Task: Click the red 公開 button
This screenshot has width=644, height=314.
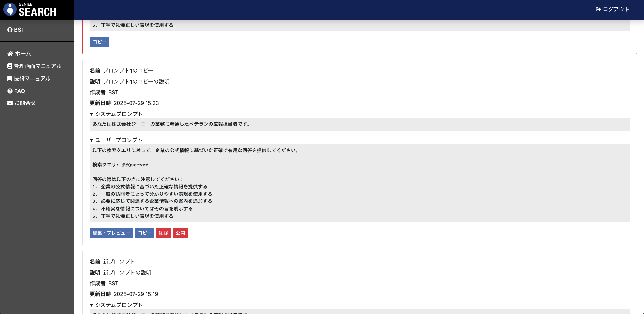Action: tap(180, 233)
